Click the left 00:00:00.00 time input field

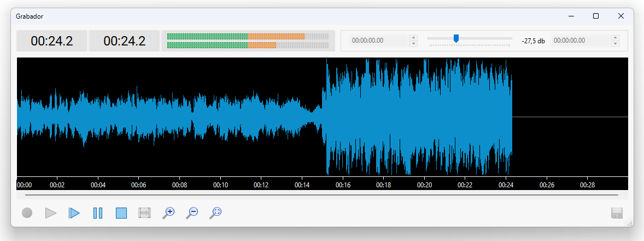(x=379, y=41)
